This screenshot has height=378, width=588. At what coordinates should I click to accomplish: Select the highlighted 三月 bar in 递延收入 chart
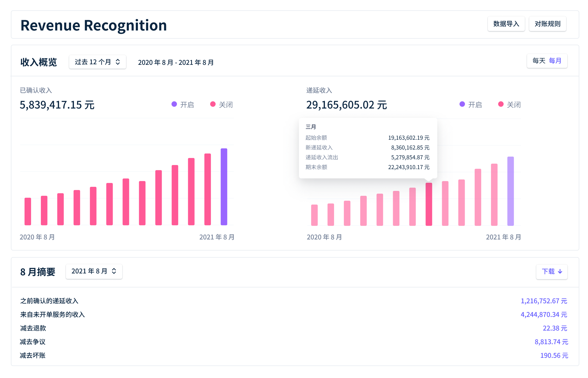click(429, 204)
